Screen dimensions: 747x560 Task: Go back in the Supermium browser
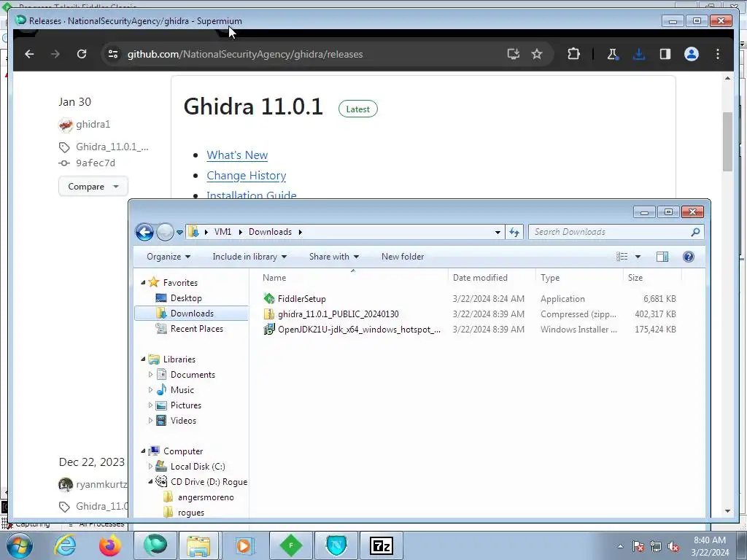click(x=29, y=54)
